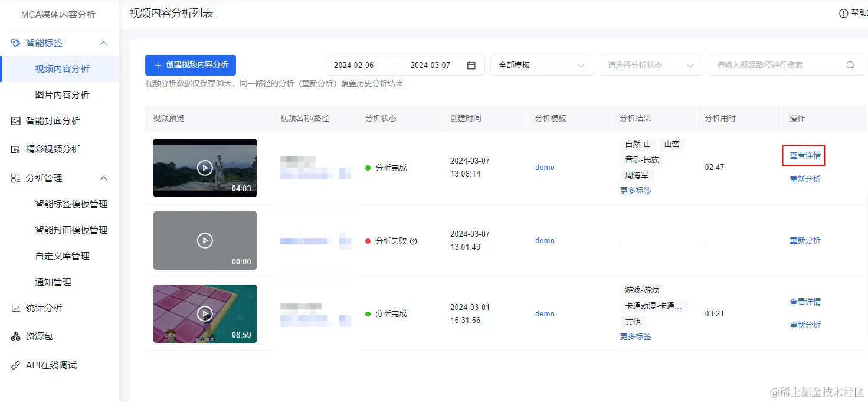Image resolution: width=868 pixels, height=402 pixels.
Task: Click the 帮助 text at top right
Action: click(x=859, y=13)
